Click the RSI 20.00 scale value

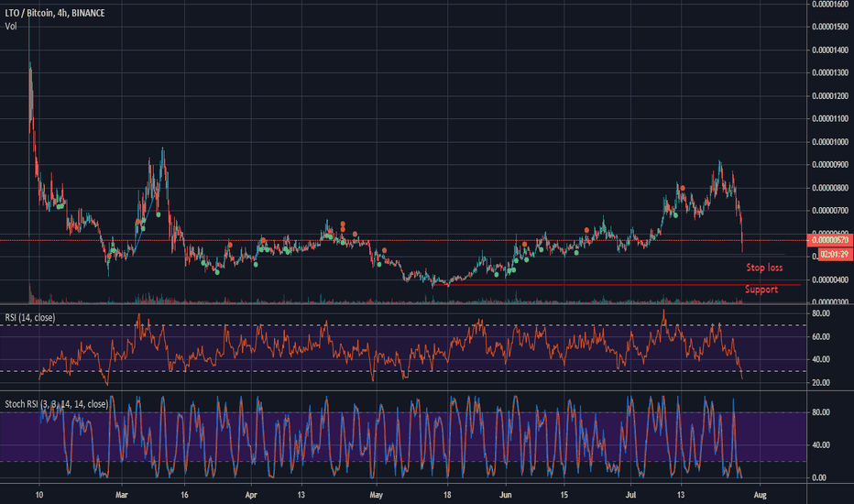(x=821, y=382)
